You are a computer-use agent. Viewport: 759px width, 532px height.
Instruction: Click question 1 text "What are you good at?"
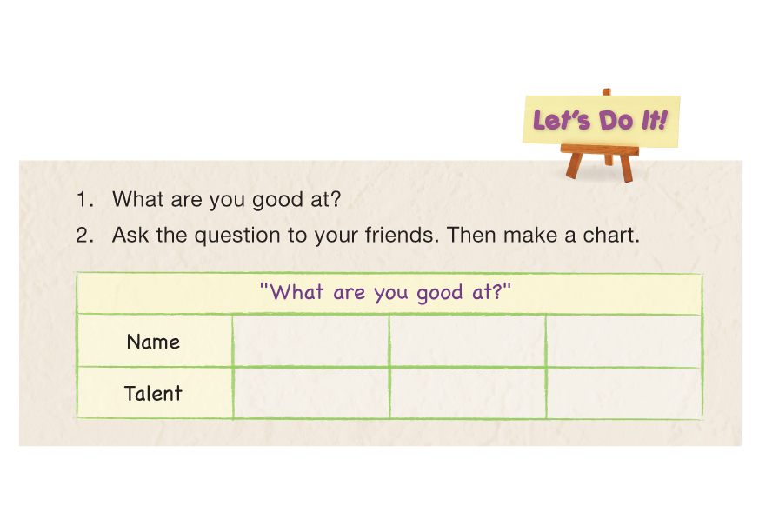point(226,199)
